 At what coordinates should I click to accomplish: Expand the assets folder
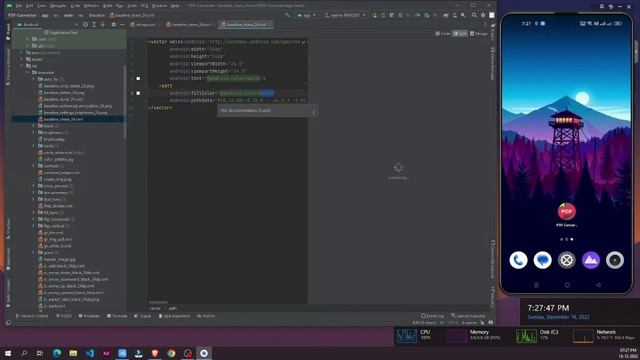(x=22, y=59)
